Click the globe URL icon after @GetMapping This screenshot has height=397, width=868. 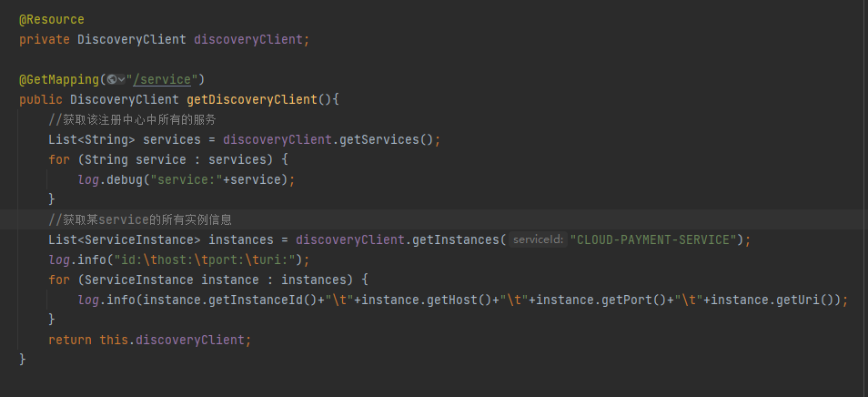click(111, 79)
